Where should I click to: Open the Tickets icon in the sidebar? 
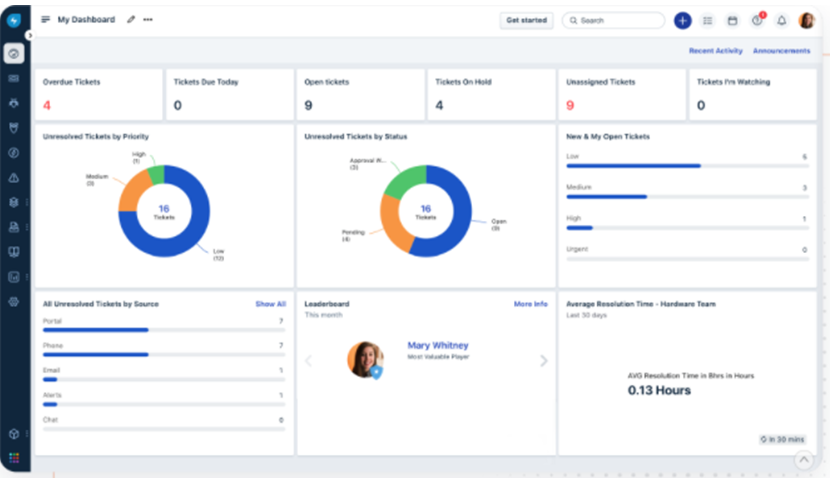[14, 77]
